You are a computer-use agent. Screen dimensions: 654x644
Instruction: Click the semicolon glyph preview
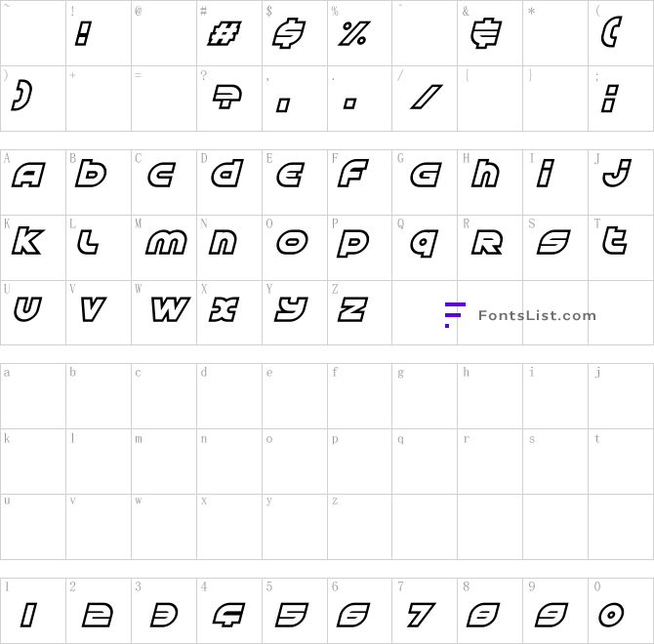click(x=610, y=99)
